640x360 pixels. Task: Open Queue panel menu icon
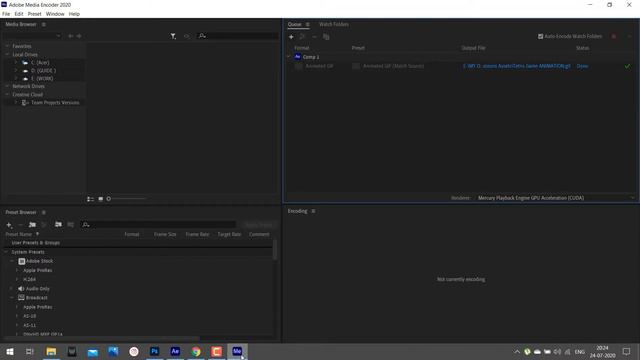pos(308,24)
